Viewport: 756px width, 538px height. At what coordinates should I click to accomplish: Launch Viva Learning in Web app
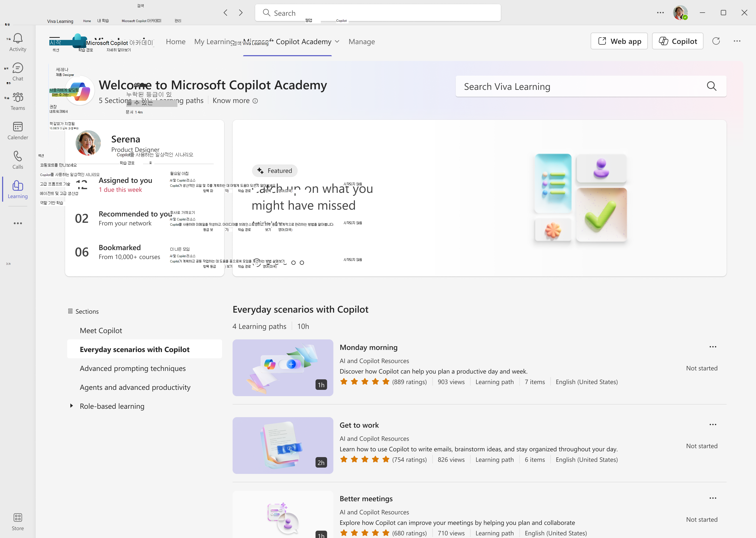pos(619,41)
